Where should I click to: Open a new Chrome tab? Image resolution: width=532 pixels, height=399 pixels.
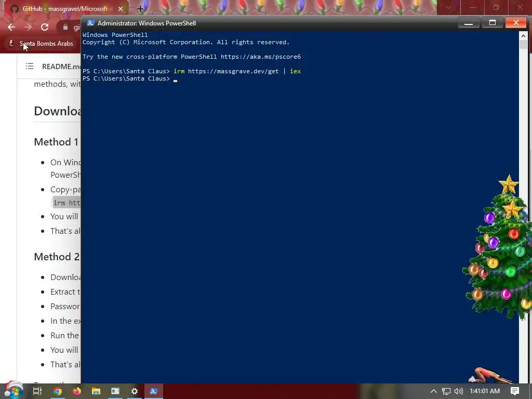click(x=140, y=9)
